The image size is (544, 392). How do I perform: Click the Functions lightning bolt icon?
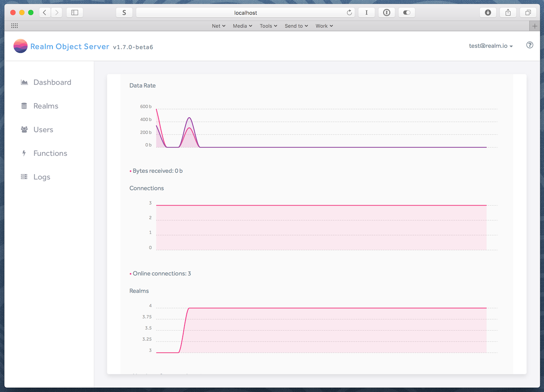point(24,153)
